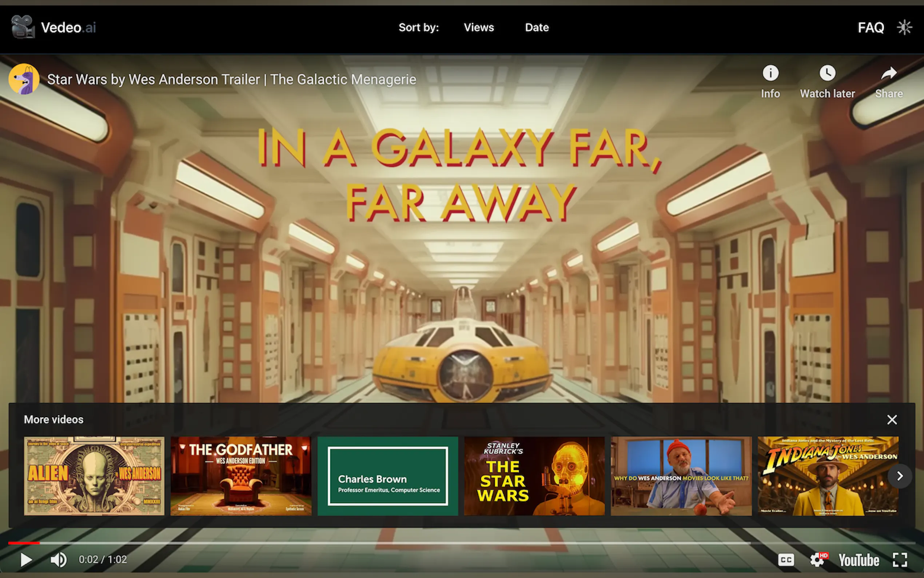
Task: Mute the video volume speaker
Action: pyautogui.click(x=59, y=560)
